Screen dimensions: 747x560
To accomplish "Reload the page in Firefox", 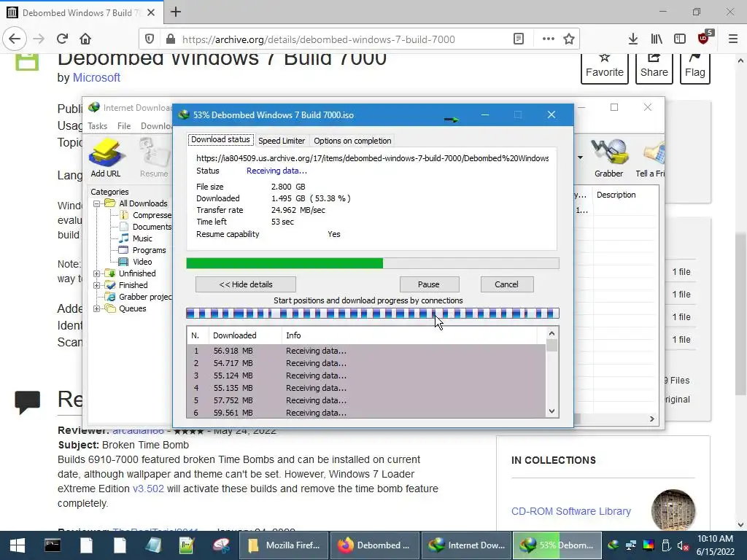I will (62, 39).
